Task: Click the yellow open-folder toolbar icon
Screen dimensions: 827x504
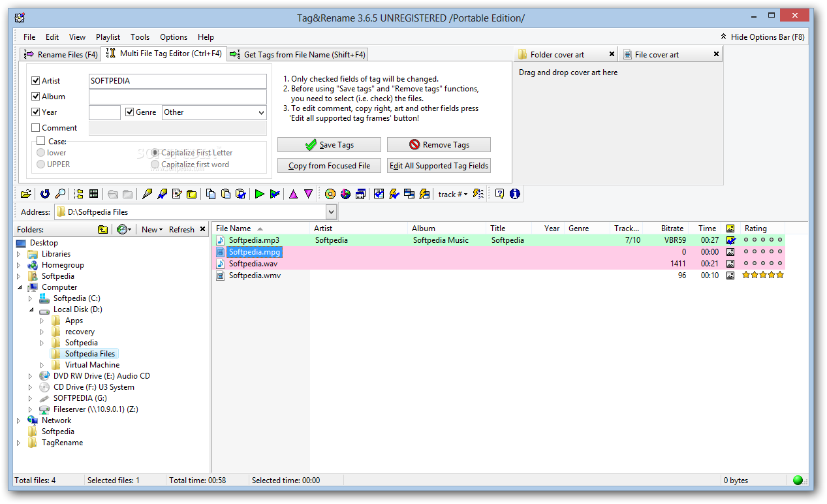Action: (25, 194)
